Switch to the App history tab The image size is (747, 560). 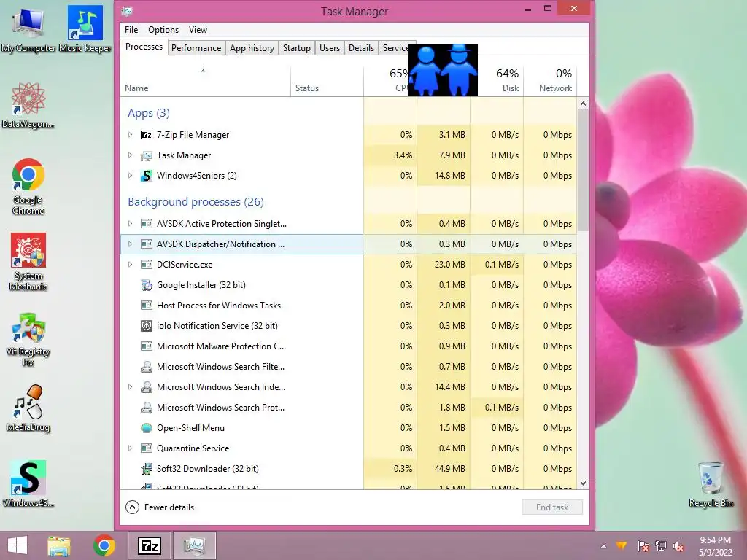tap(252, 48)
